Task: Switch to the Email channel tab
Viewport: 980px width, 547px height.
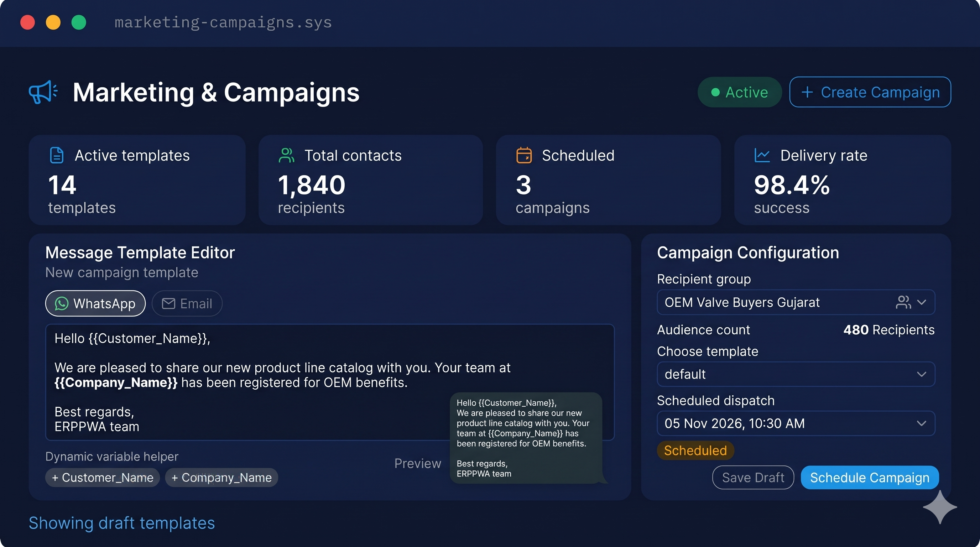Action: [187, 303]
